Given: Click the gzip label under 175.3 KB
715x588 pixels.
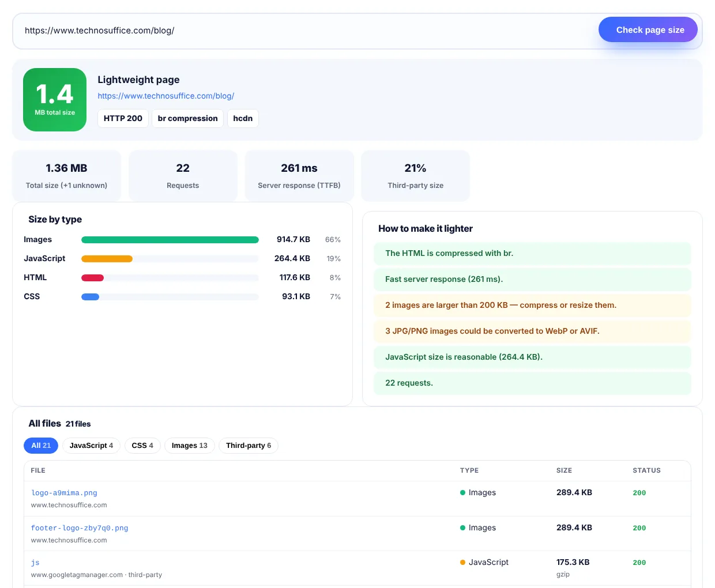Looking at the screenshot, I should click(x=563, y=574).
